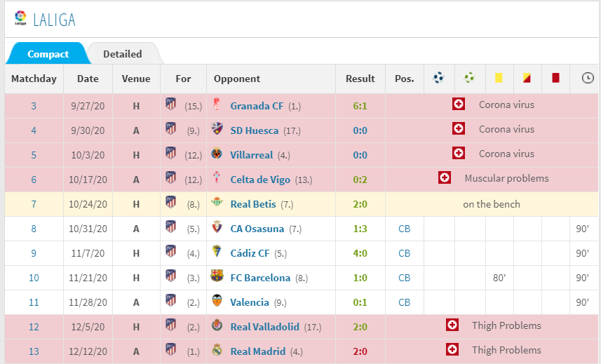Click the yellow card column header icon
This screenshot has height=364, width=601.
[499, 78]
